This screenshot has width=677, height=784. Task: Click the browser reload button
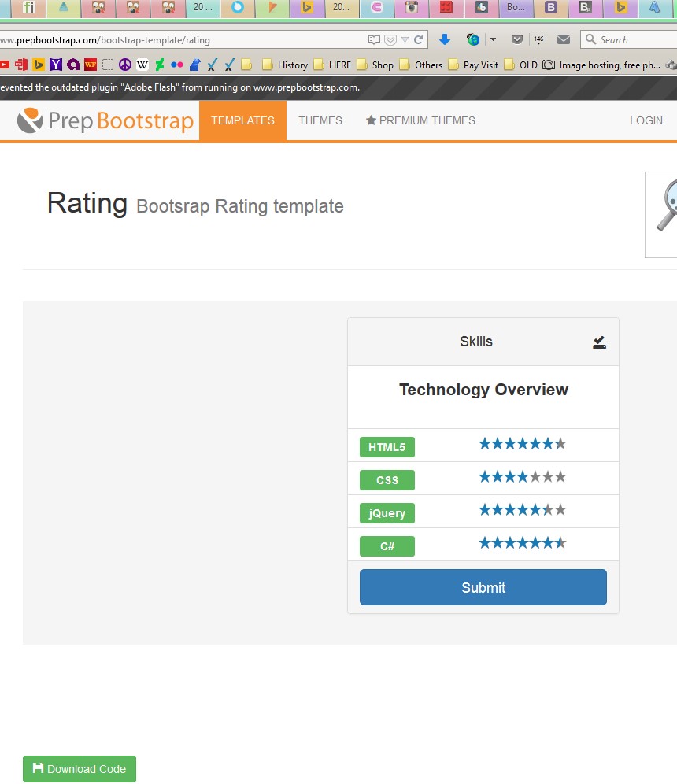[419, 39]
